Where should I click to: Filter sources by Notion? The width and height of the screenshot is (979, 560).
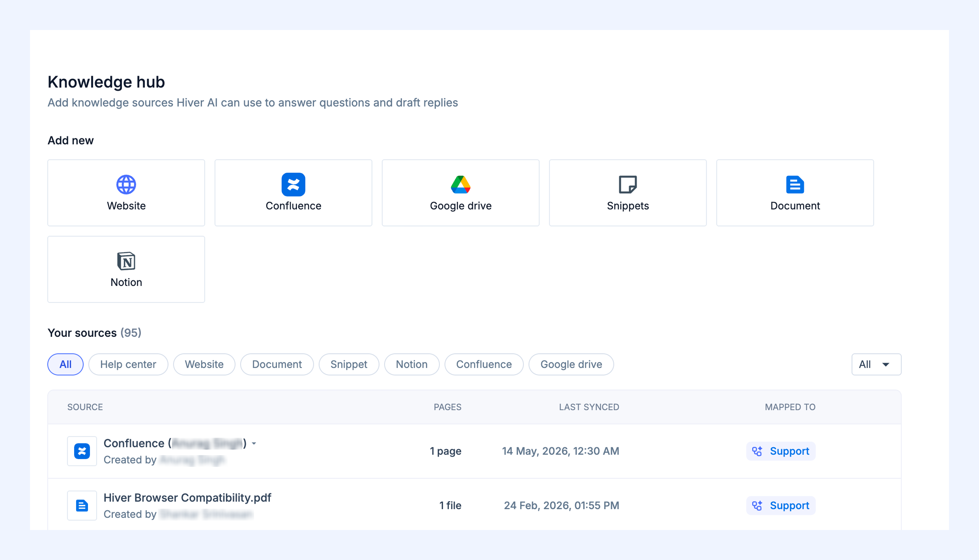coord(412,364)
